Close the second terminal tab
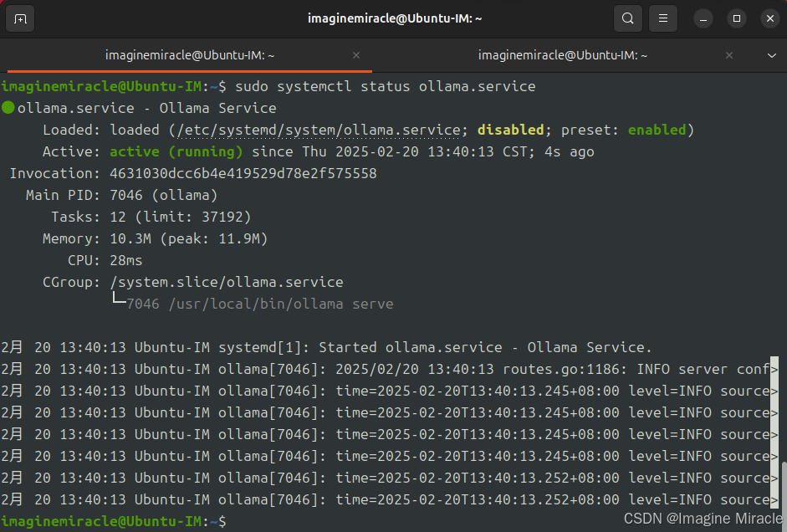This screenshot has width=787, height=532. coord(729,55)
